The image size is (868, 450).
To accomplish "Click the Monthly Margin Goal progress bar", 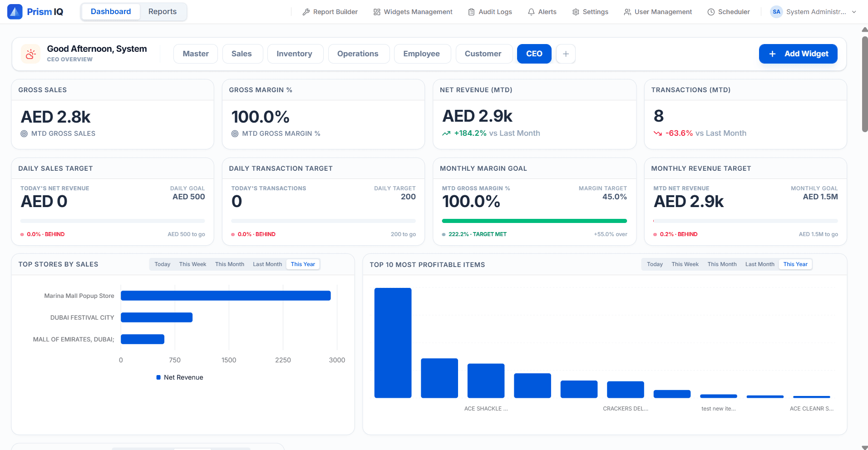I will point(534,221).
